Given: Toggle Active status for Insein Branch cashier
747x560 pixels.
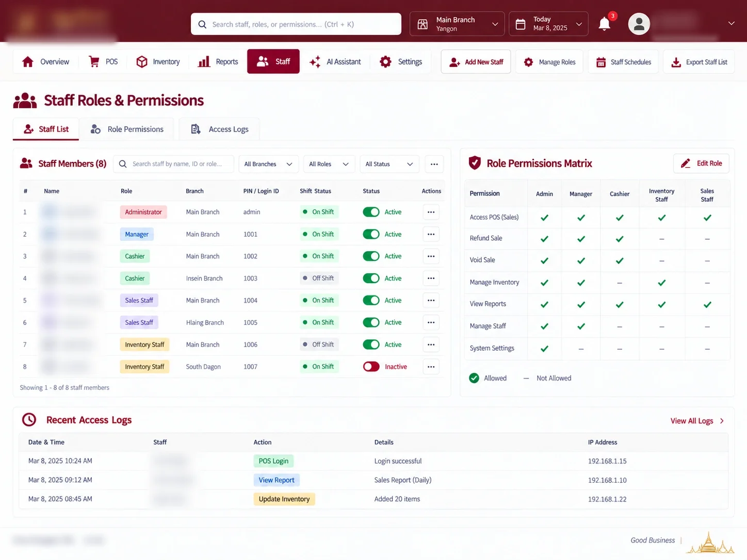Looking at the screenshot, I should (x=371, y=278).
